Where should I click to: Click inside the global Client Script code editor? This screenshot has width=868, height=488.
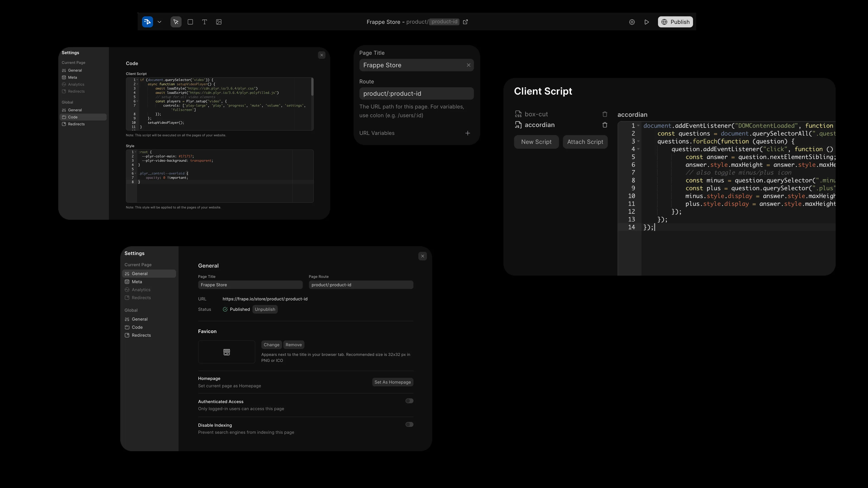click(x=220, y=104)
